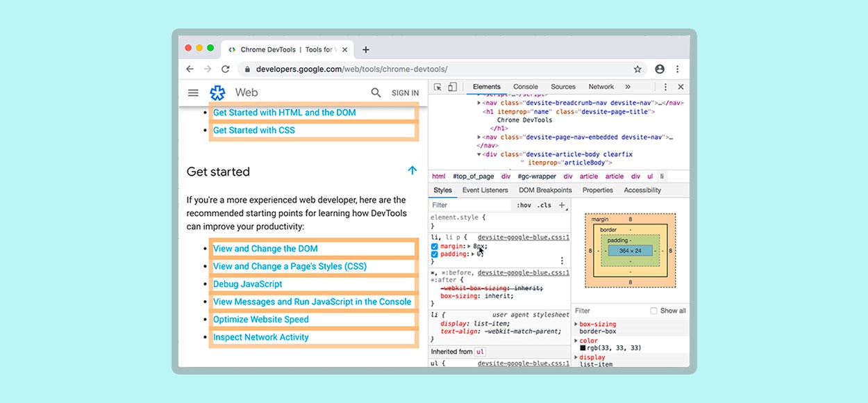Viewport: 868px width, 403px height.
Task: Open View and Change a Page's Styles link
Action: 290,266
